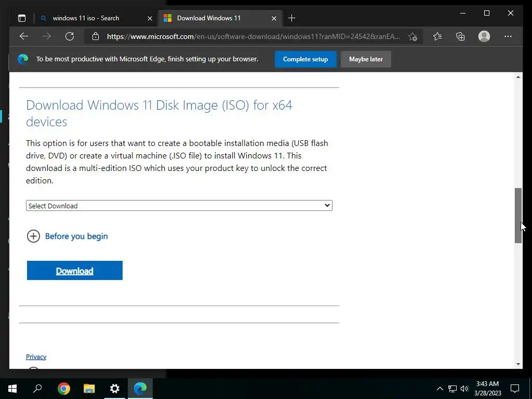Close the windows 11 iso Search tab
The height and width of the screenshot is (399, 532).
coord(150,18)
